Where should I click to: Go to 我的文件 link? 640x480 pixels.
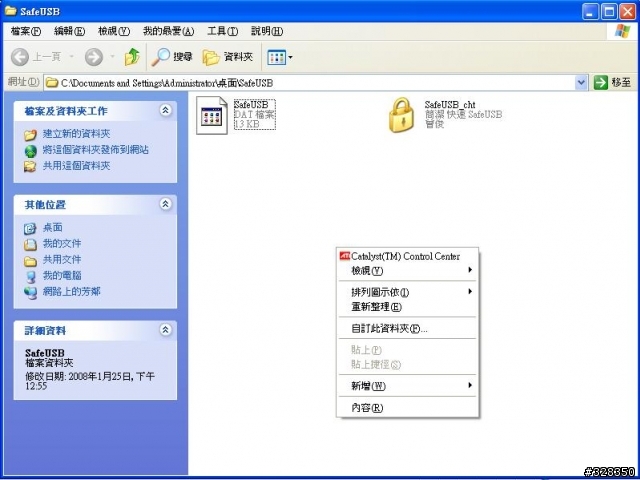[62, 244]
